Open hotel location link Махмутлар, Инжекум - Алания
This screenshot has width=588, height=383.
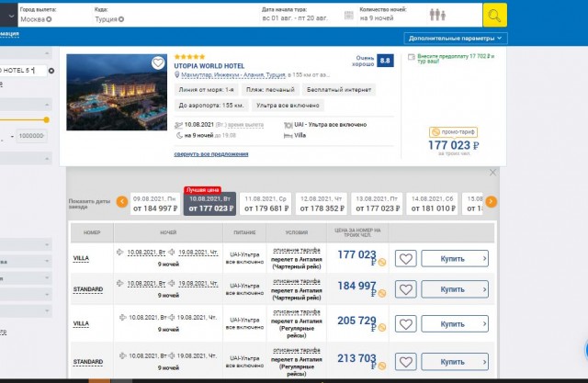click(233, 75)
